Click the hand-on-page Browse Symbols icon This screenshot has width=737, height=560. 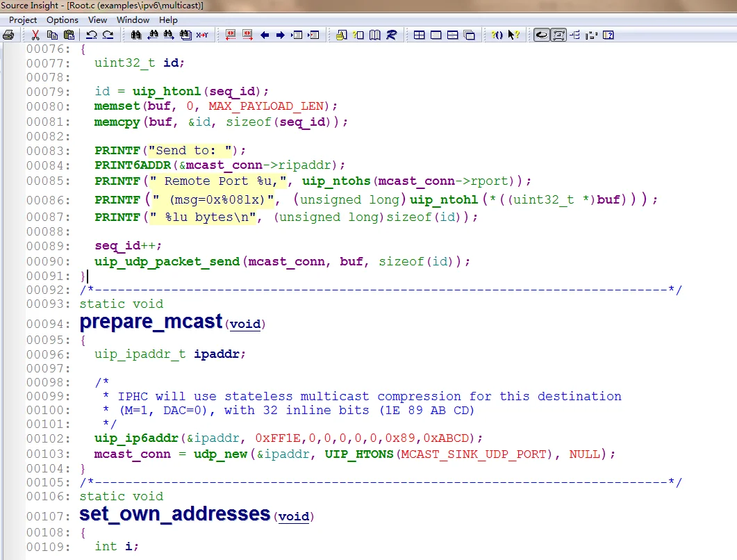[342, 35]
